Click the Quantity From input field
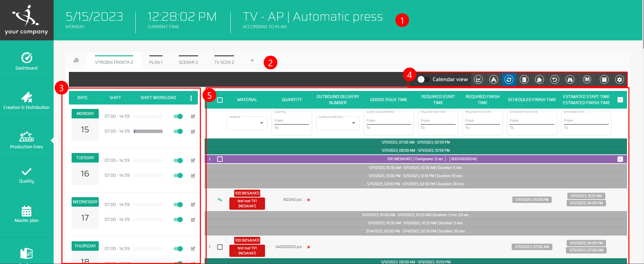 [291, 120]
